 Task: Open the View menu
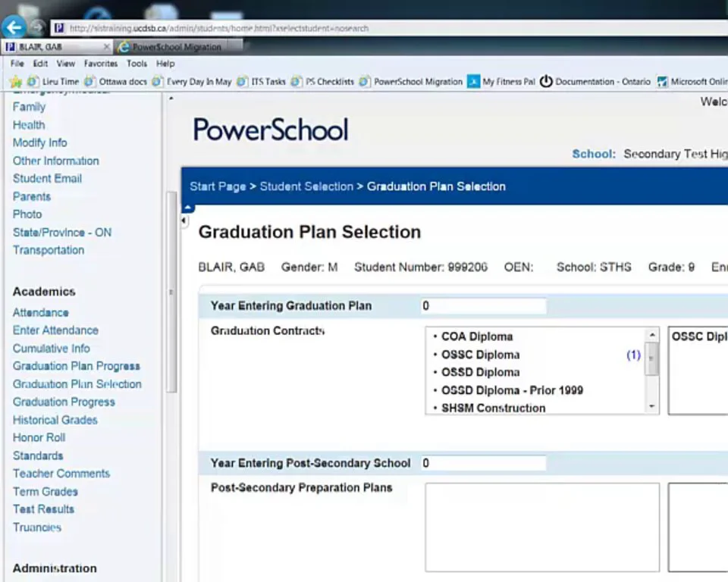(66, 64)
